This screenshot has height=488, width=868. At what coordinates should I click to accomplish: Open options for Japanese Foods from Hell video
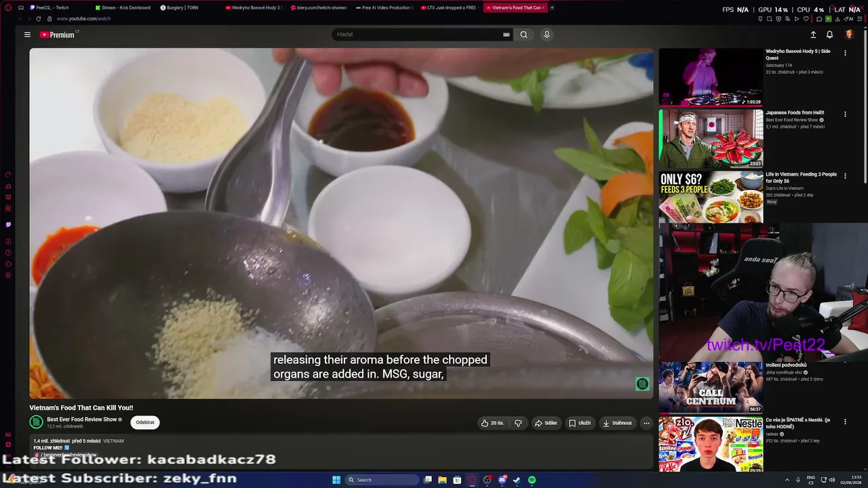[845, 114]
